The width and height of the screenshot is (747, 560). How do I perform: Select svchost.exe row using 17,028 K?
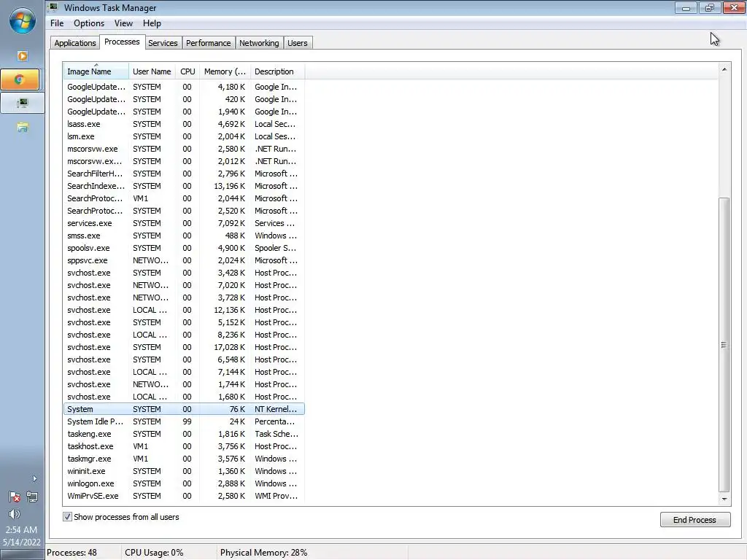[184, 347]
